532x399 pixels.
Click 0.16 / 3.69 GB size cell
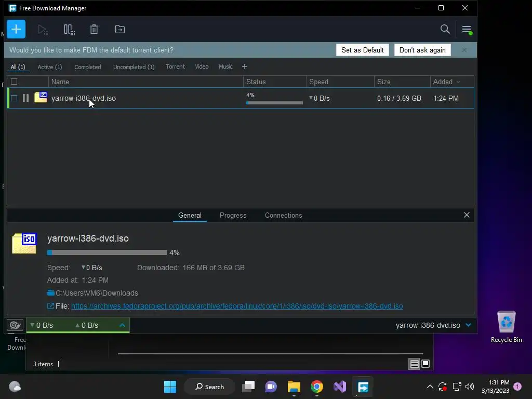pos(399,98)
